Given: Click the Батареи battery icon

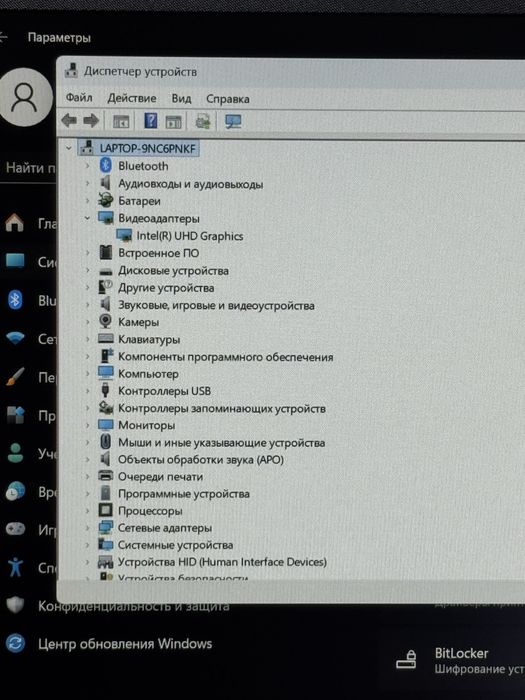Looking at the screenshot, I should point(105,200).
